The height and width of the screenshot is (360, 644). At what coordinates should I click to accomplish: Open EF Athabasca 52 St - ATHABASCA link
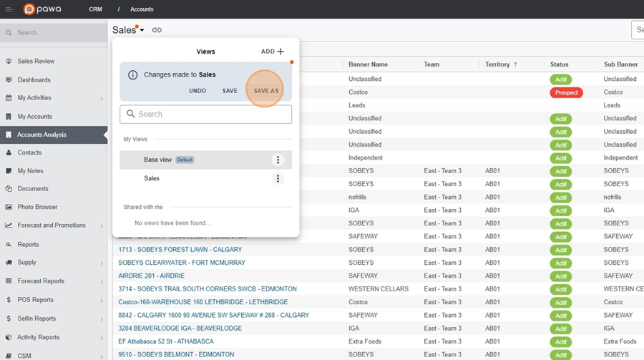[166, 341]
